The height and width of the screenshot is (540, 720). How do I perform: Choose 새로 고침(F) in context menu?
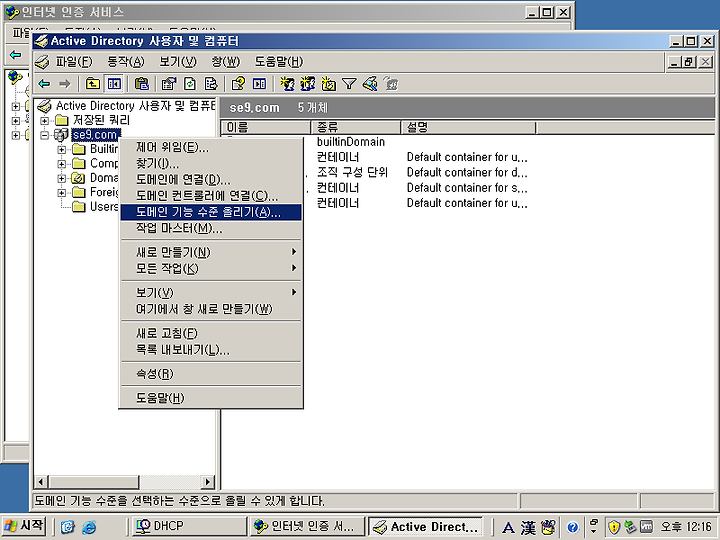pos(211,333)
